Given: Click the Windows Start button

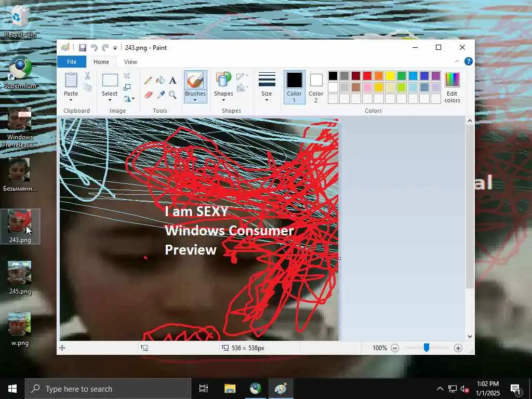Looking at the screenshot, I should click(x=12, y=389).
